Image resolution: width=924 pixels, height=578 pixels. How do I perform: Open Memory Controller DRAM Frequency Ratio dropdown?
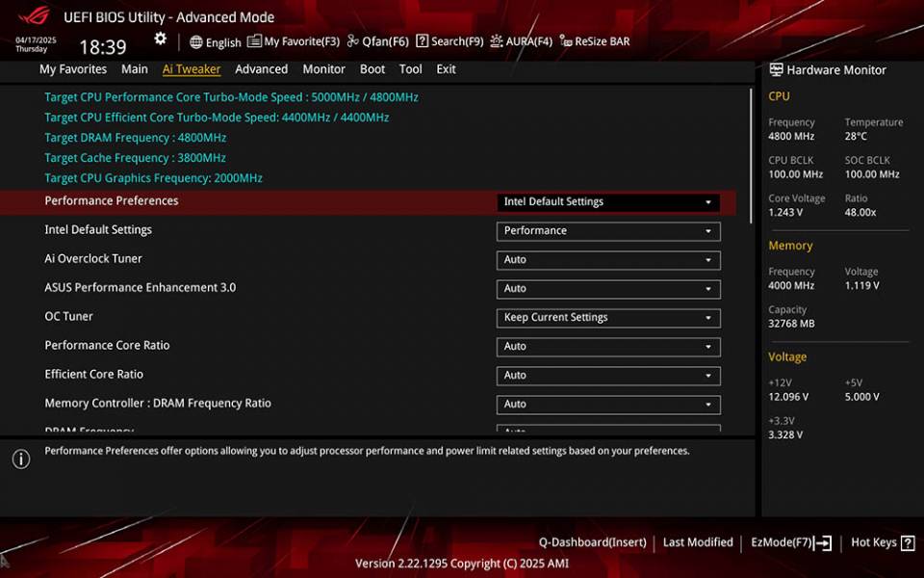pos(608,404)
